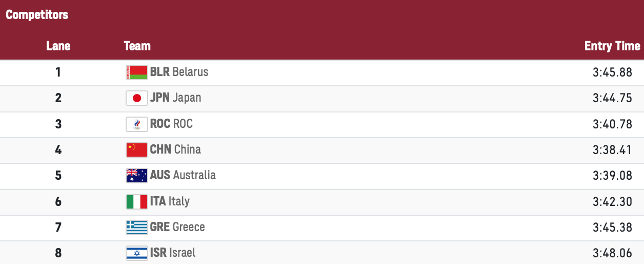This screenshot has height=264, width=644.
Task: Click the Entry Time column header
Action: 612,46
